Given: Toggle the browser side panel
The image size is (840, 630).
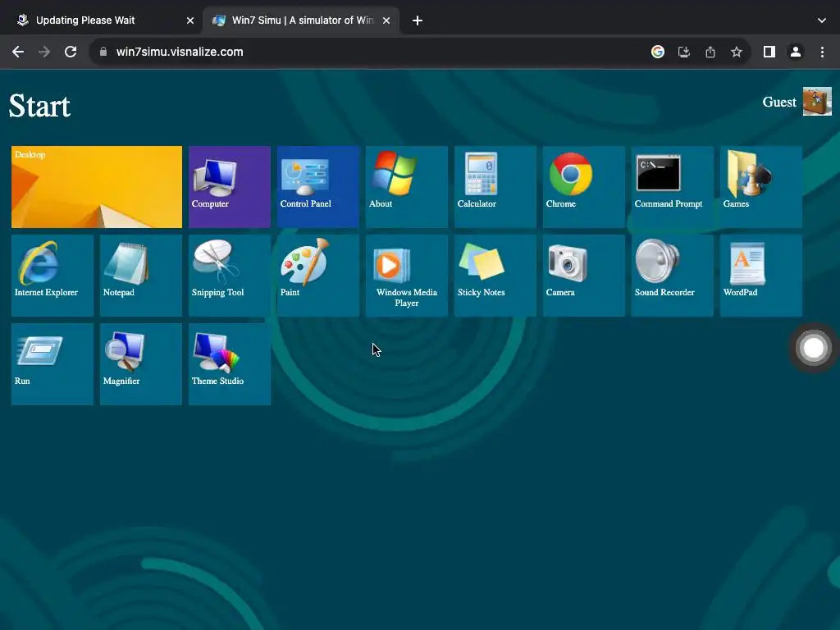Looking at the screenshot, I should click(769, 52).
